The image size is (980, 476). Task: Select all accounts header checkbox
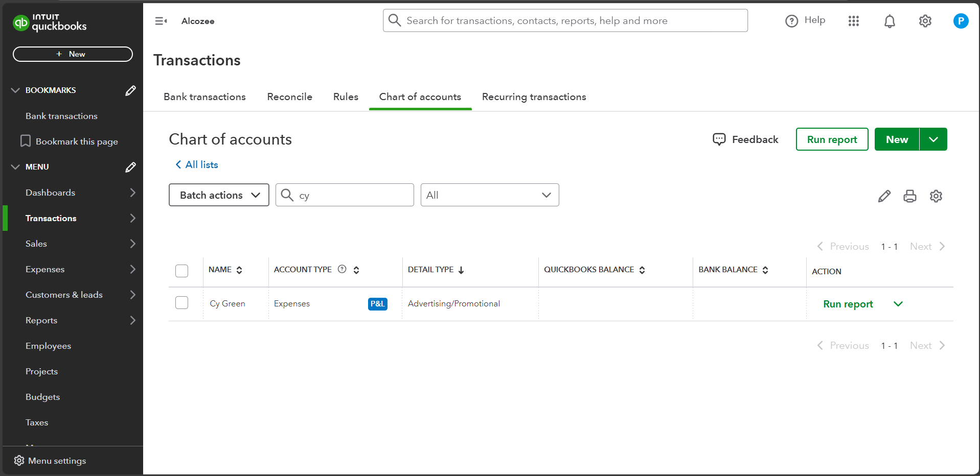(x=181, y=271)
